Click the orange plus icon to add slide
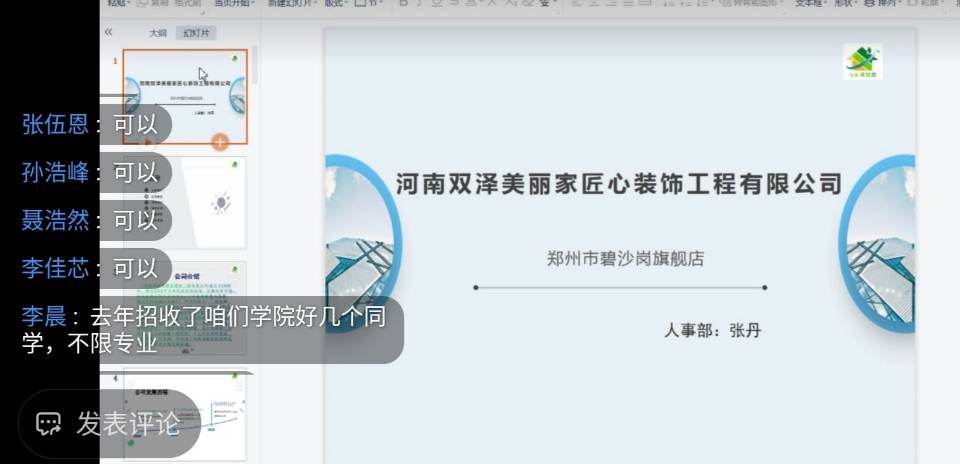The height and width of the screenshot is (464, 960). click(220, 142)
